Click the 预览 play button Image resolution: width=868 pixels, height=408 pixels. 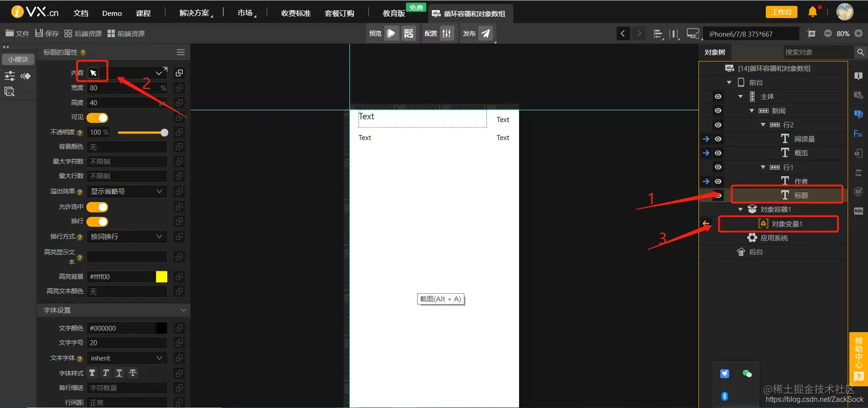[391, 33]
